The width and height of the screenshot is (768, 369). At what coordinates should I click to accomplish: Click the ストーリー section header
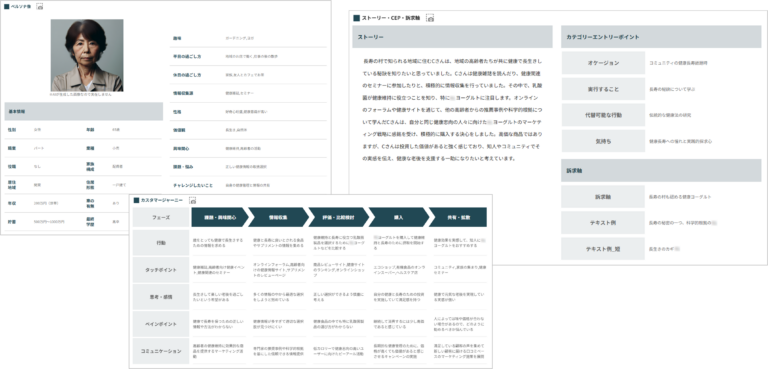coord(452,37)
